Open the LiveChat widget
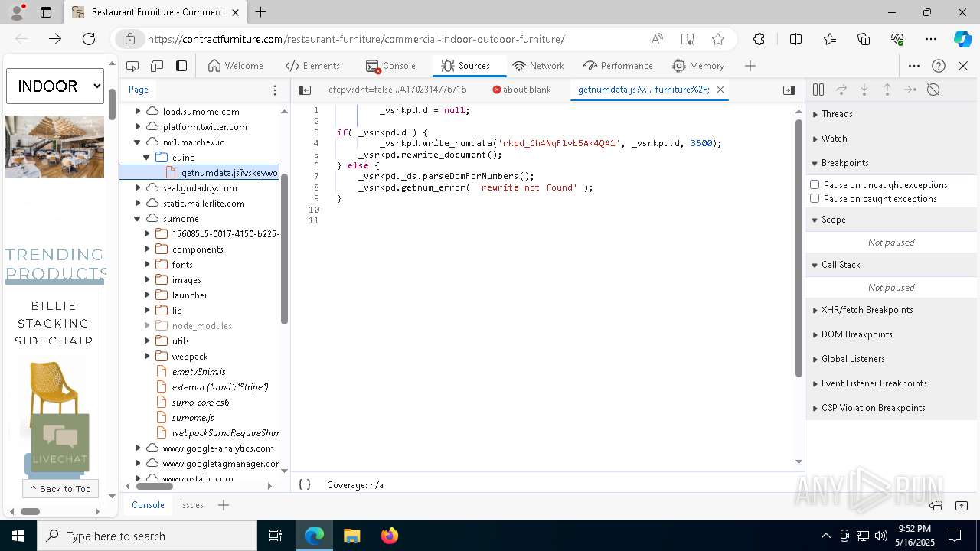The height and width of the screenshot is (551, 980). coord(60,442)
